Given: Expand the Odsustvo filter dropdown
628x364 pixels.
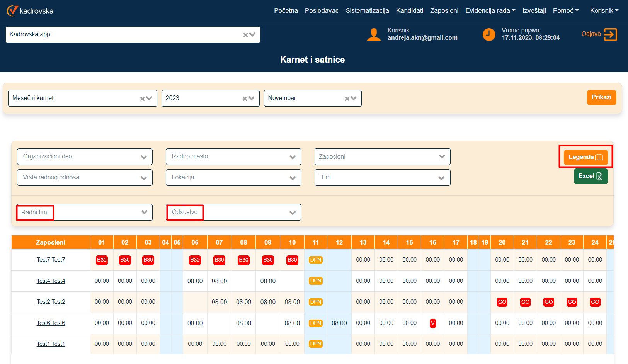Looking at the screenshot, I should [292, 213].
